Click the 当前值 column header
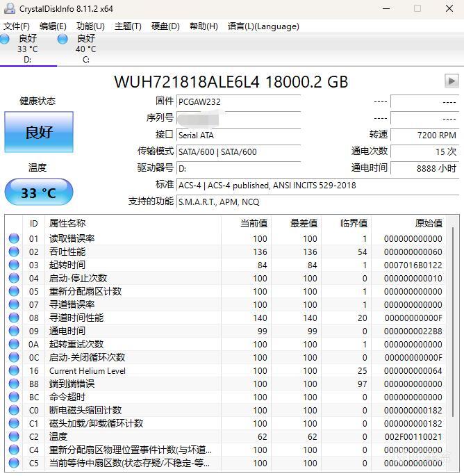This screenshot has width=464, height=476. [x=247, y=224]
